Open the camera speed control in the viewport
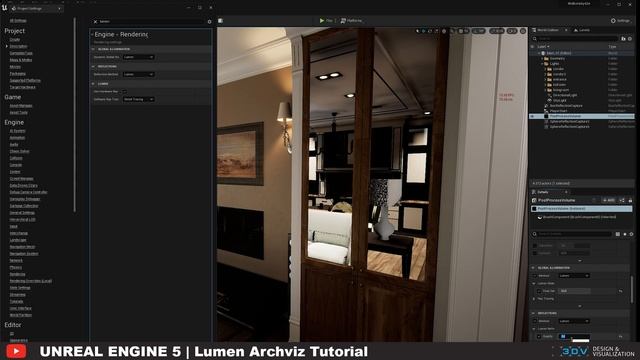The image size is (640, 360). (x=512, y=31)
